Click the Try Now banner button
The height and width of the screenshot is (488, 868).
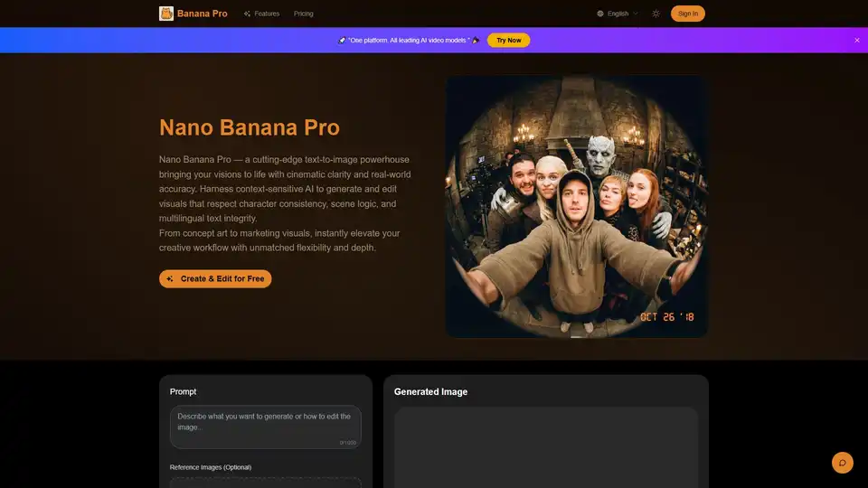[508, 40]
